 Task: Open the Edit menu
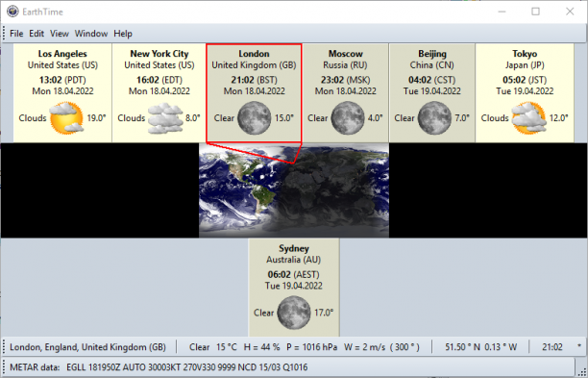[37, 34]
